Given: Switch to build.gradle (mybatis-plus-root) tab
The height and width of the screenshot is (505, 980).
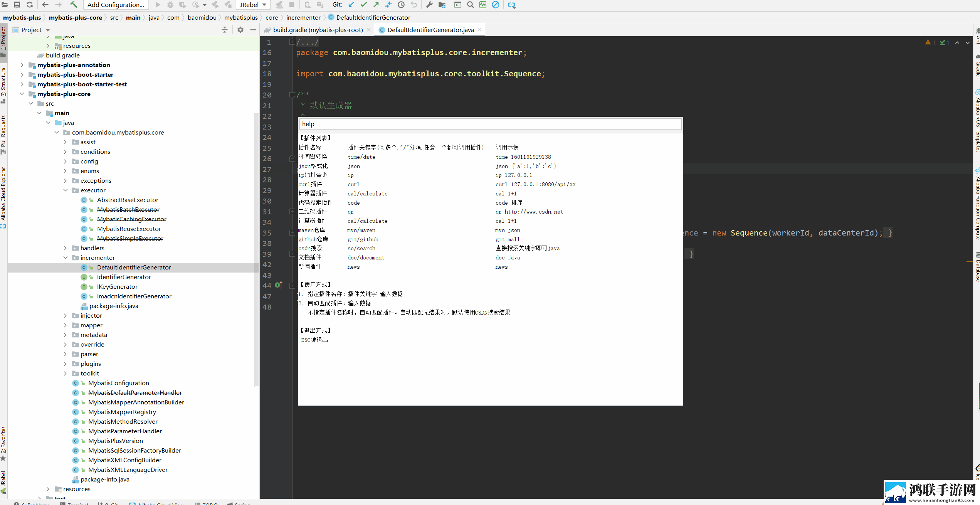Looking at the screenshot, I should tap(318, 30).
